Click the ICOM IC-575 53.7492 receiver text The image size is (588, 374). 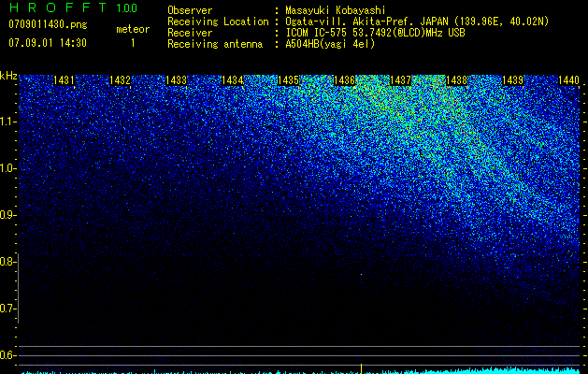[375, 33]
